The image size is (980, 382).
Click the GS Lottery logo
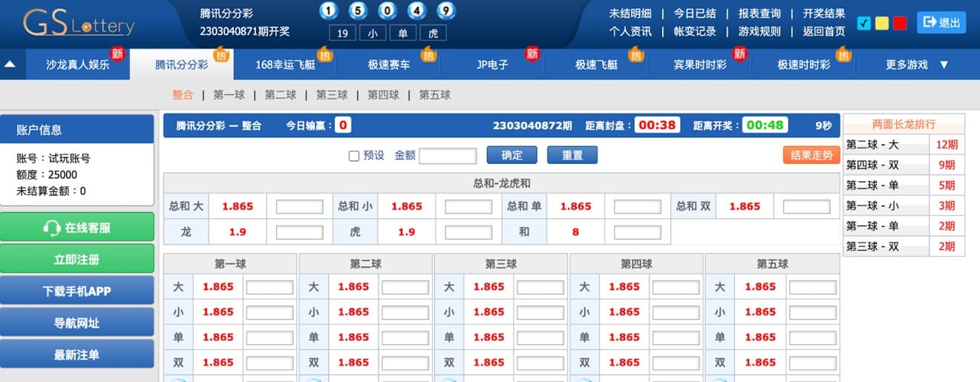pyautogui.click(x=79, y=23)
